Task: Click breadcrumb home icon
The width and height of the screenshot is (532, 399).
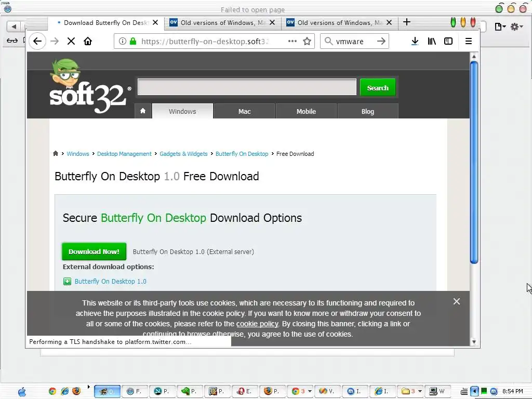Action: click(x=56, y=153)
